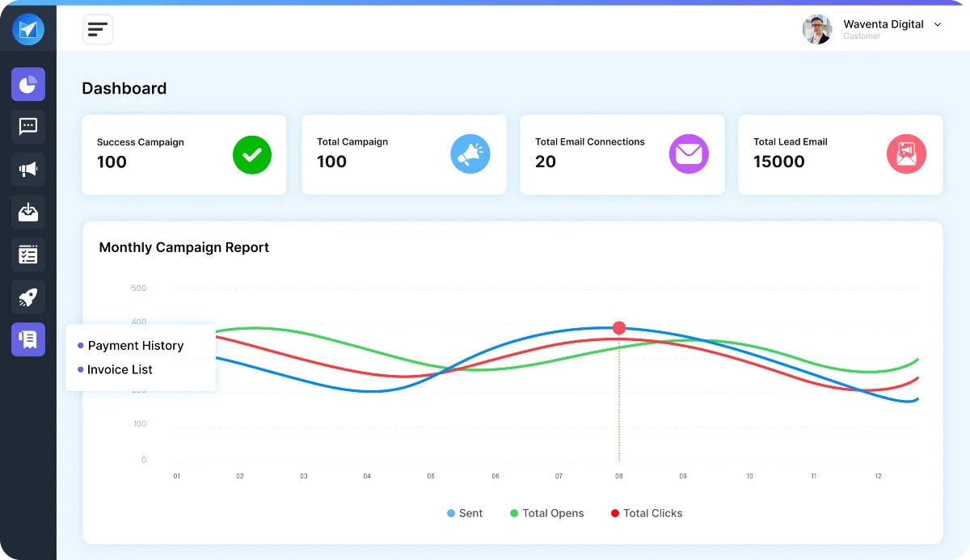
Task: Click the Waventa app logo
Action: [27, 28]
